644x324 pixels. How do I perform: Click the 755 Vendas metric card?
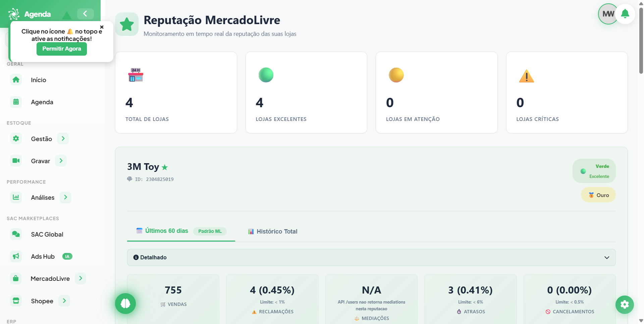173,299
